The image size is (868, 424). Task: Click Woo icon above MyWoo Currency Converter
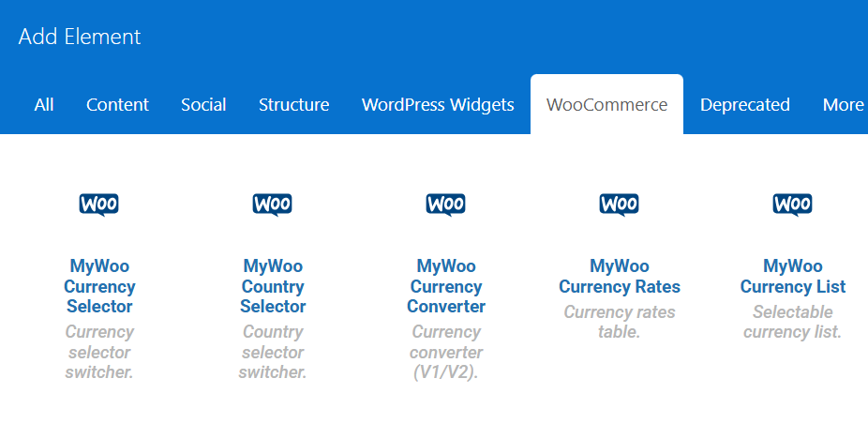pos(446,204)
